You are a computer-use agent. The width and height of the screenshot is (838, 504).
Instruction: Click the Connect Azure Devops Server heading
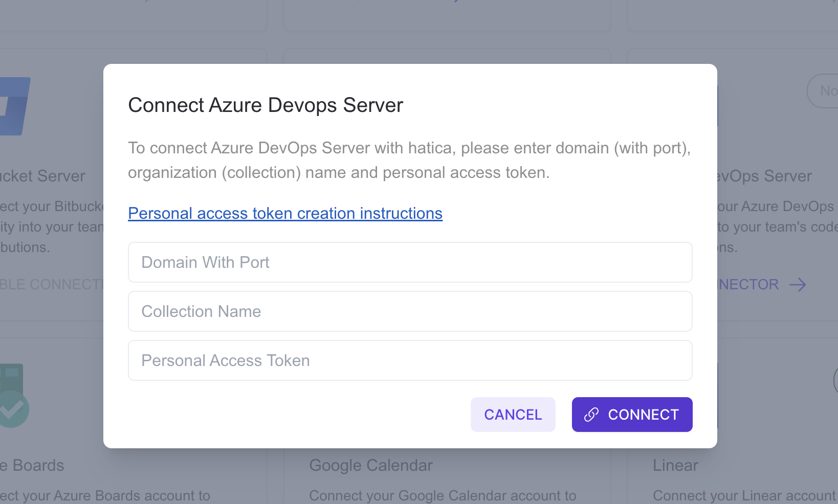(x=266, y=105)
